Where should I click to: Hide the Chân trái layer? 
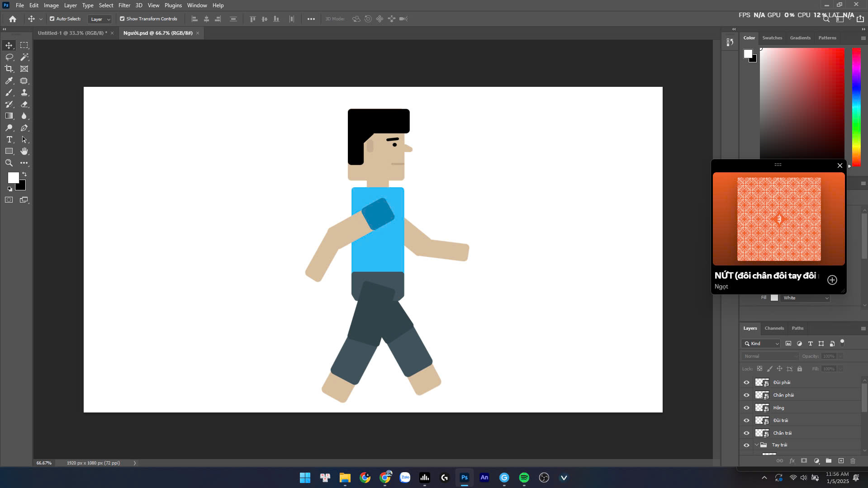[746, 433]
